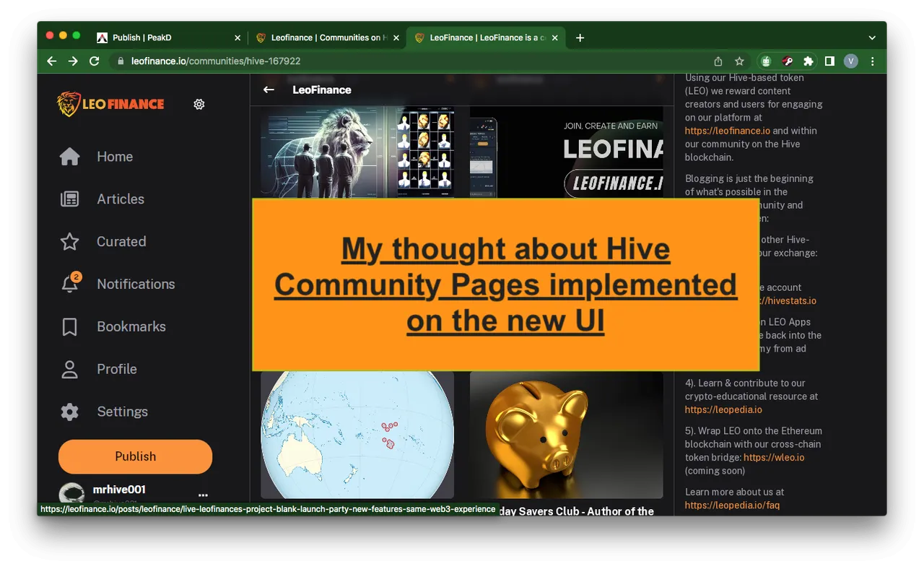Screen dimensions: 924x569
Task: Toggle the browser side panel
Action: coord(830,61)
